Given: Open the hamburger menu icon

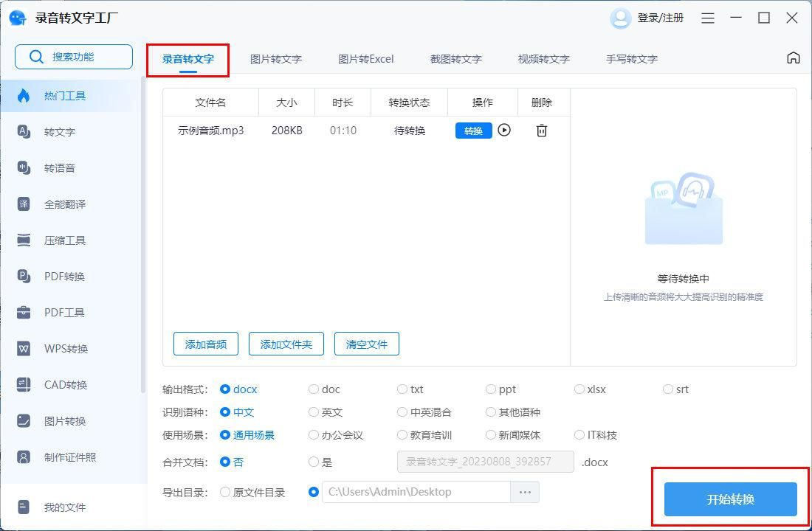Looking at the screenshot, I should 707,18.
